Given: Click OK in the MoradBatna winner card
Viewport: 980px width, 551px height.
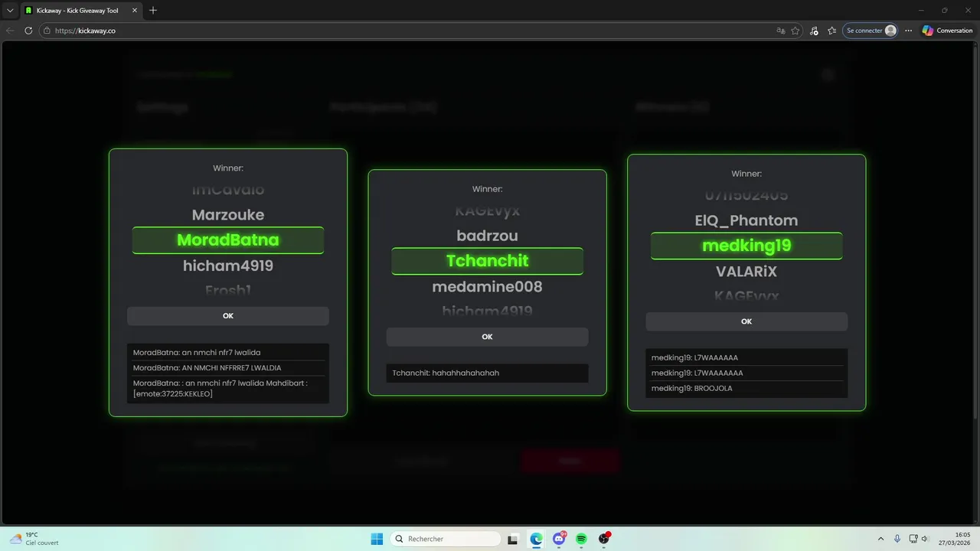Looking at the screenshot, I should [x=228, y=316].
